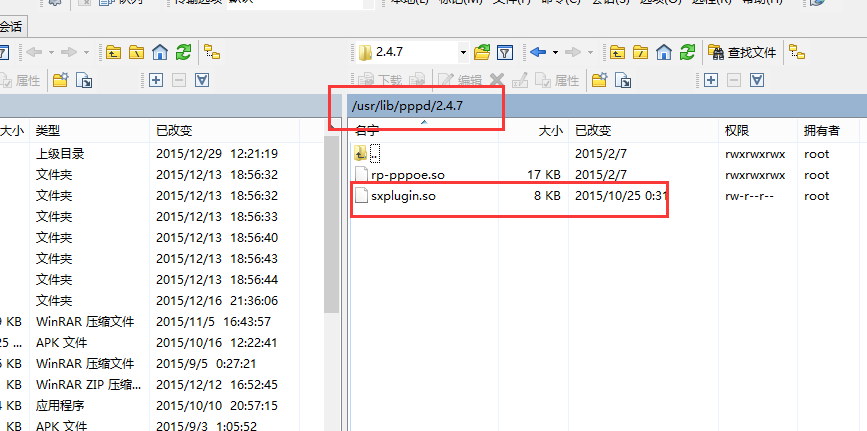Toggle directory tree in remote panel
The image size is (867, 431).
pos(797,53)
